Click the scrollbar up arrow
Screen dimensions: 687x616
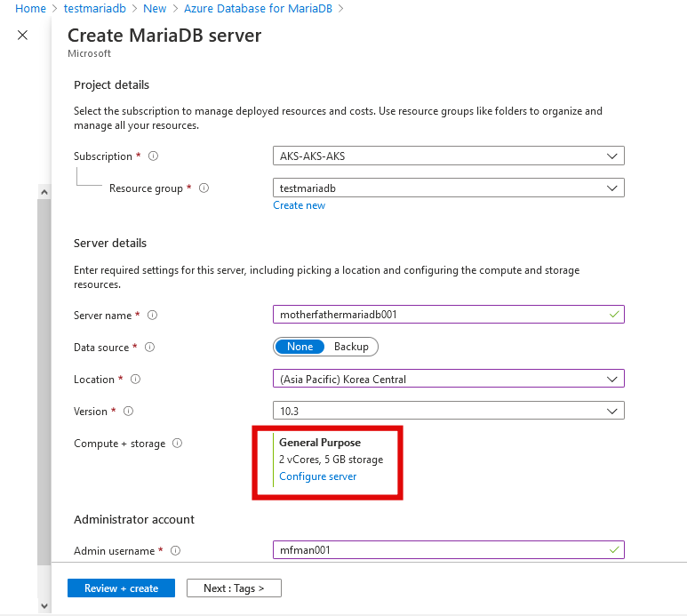(44, 192)
